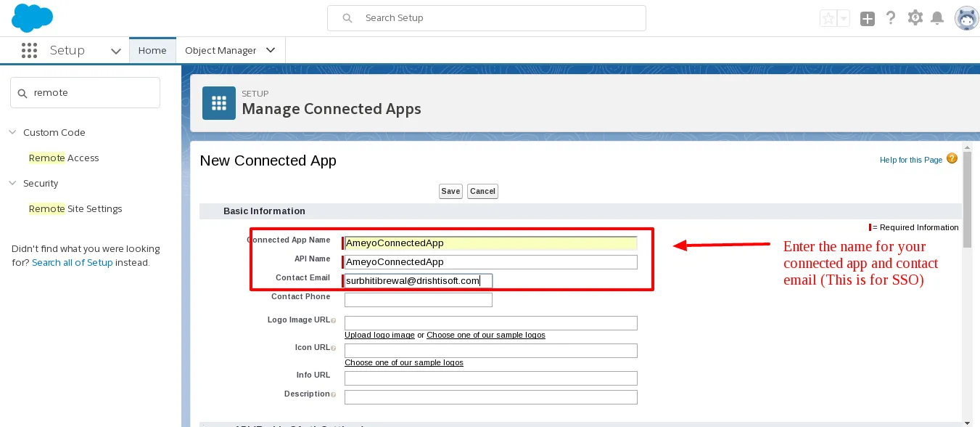Open Global Actions plus icon
The image size is (980, 427).
click(x=868, y=19)
